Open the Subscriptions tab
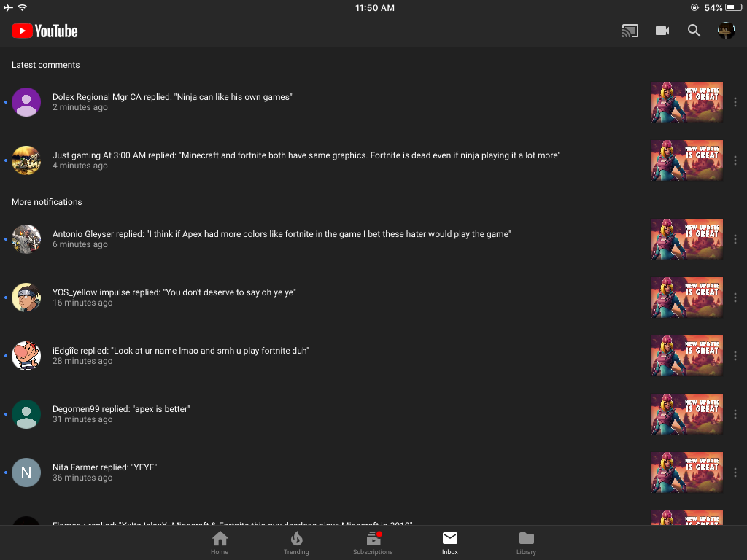Image resolution: width=747 pixels, height=560 pixels. [373, 542]
